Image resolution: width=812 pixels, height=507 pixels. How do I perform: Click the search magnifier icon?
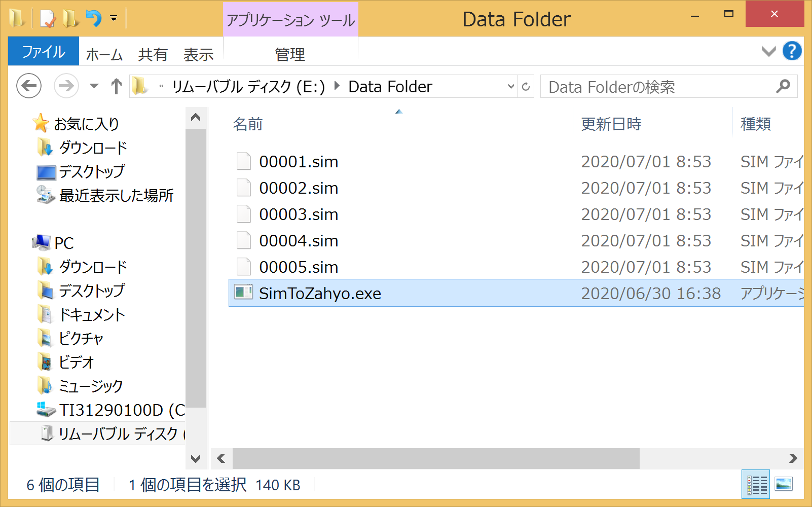point(783,87)
